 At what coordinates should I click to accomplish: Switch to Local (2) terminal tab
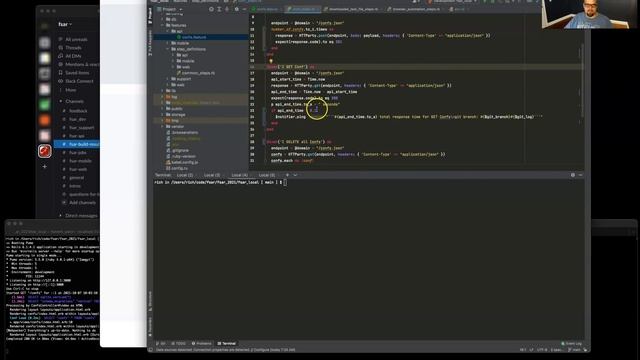tap(184, 175)
